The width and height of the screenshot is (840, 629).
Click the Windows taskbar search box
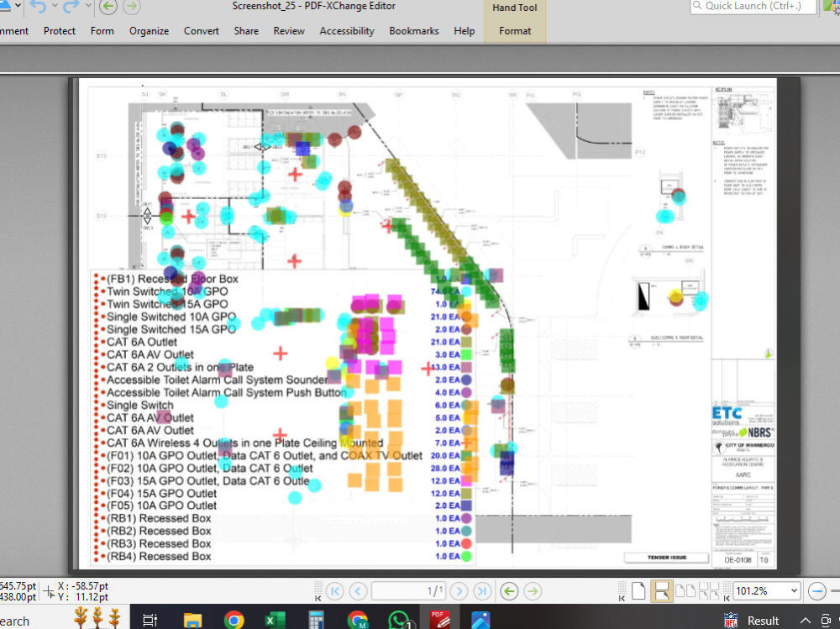14,621
